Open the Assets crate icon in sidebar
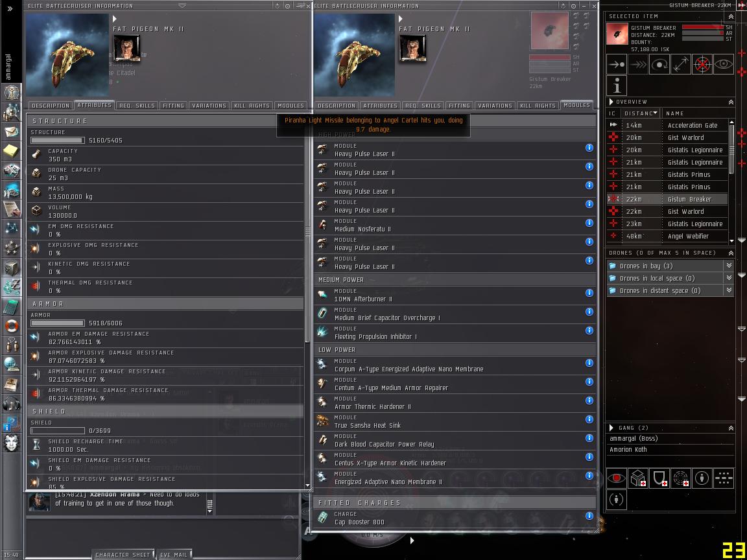Image resolution: width=747 pixels, height=560 pixels. 11,268
